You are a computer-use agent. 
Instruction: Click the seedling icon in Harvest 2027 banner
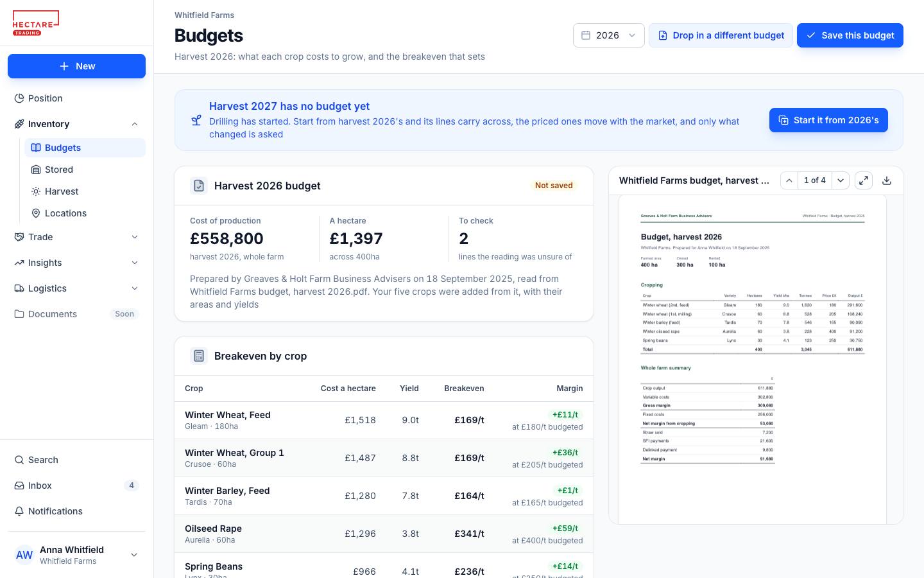[196, 120]
